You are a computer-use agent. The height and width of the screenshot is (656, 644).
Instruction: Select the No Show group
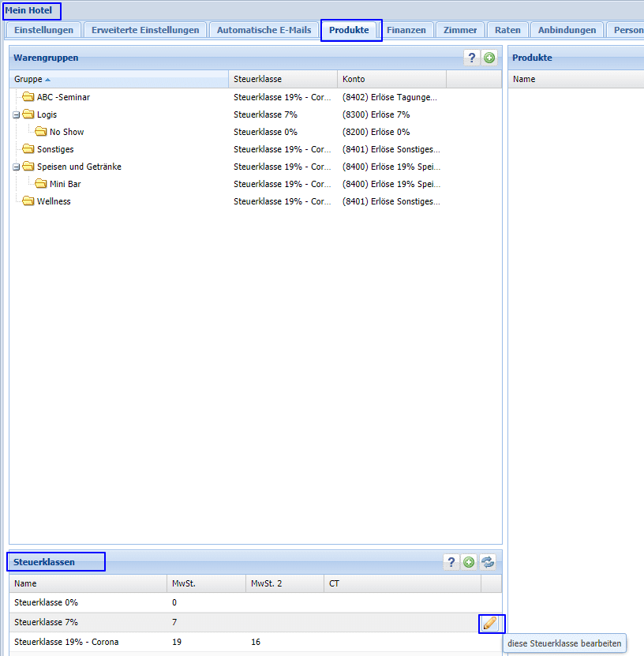[66, 132]
